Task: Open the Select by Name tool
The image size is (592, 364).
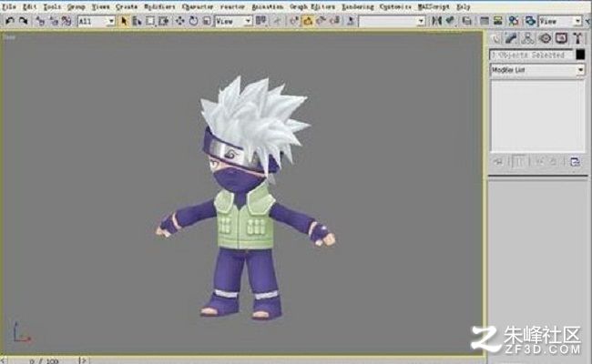Action: (x=137, y=21)
